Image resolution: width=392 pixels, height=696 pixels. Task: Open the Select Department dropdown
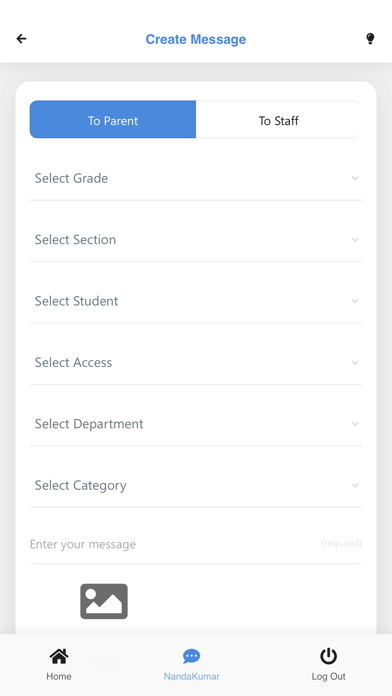point(196,424)
